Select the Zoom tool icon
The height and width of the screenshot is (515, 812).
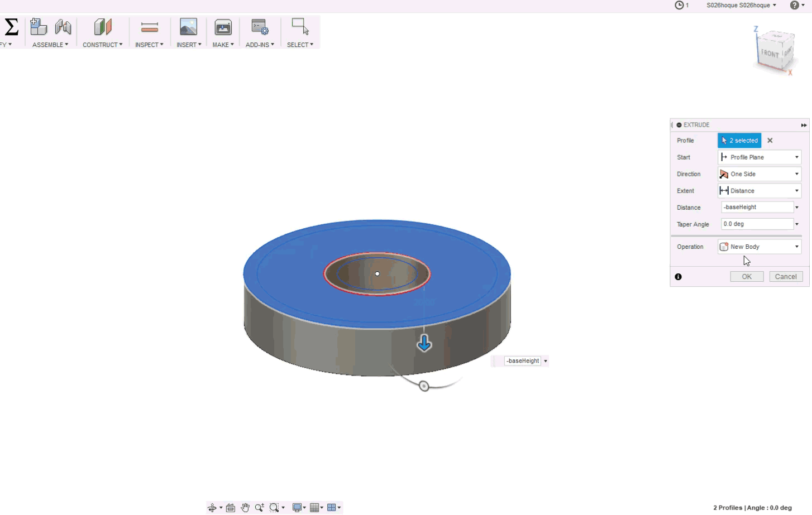click(x=260, y=508)
